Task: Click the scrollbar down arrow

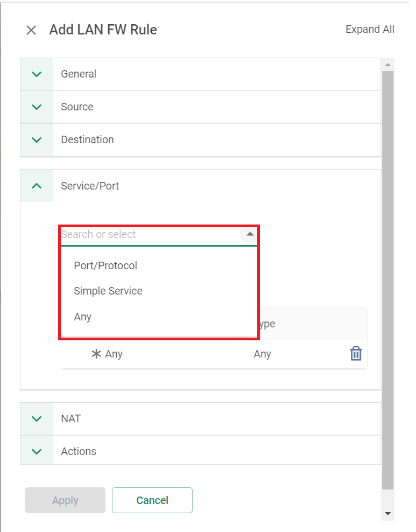Action: coord(388,514)
